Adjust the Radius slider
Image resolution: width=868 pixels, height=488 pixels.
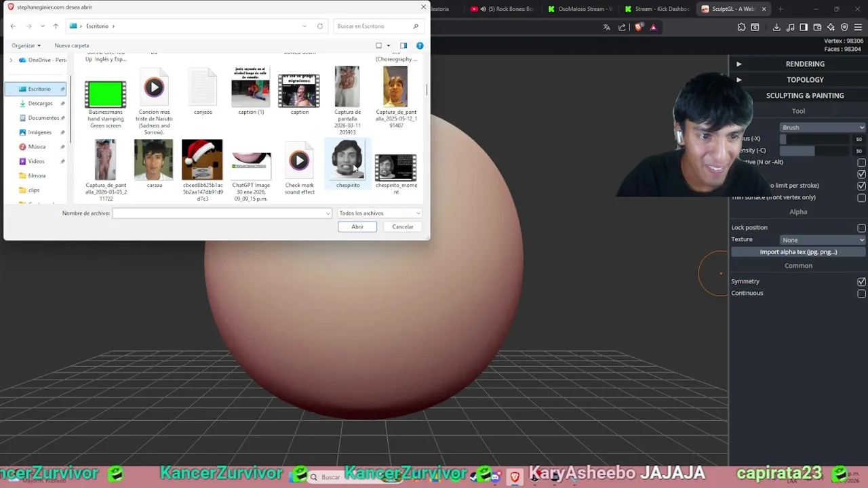(814, 139)
